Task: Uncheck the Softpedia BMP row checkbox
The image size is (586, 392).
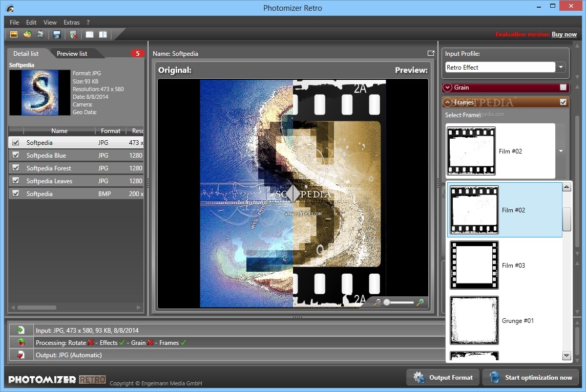Action: click(16, 193)
